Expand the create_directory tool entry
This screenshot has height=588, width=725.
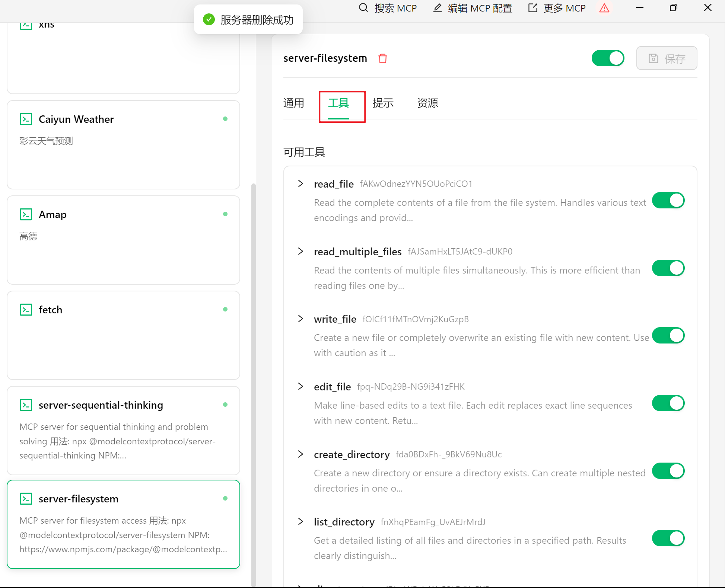coord(301,454)
